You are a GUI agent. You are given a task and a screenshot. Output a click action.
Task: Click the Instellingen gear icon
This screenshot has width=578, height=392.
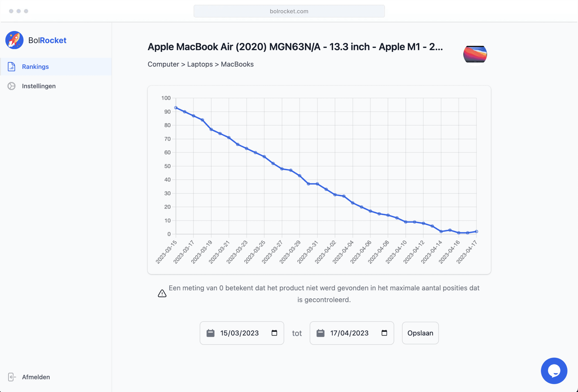tap(12, 86)
